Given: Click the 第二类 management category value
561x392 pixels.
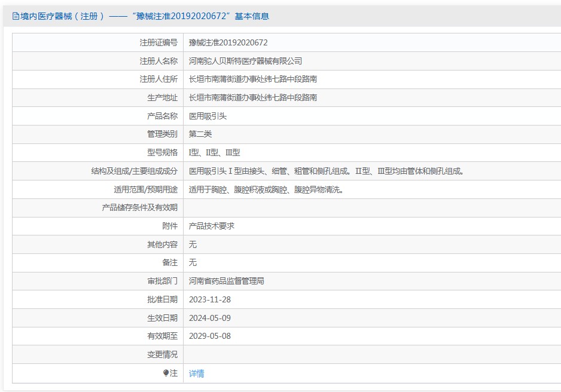Looking at the screenshot, I should pos(200,134).
